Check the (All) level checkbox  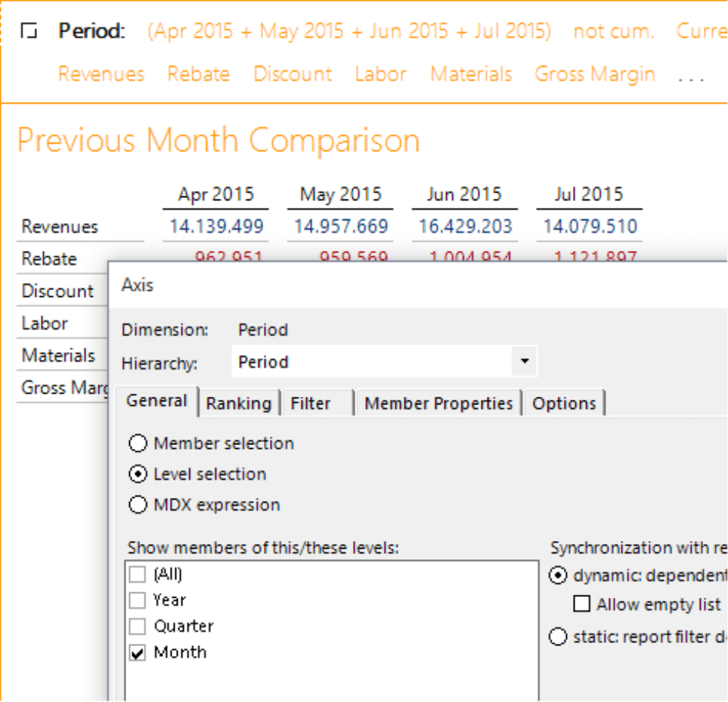[137, 575]
